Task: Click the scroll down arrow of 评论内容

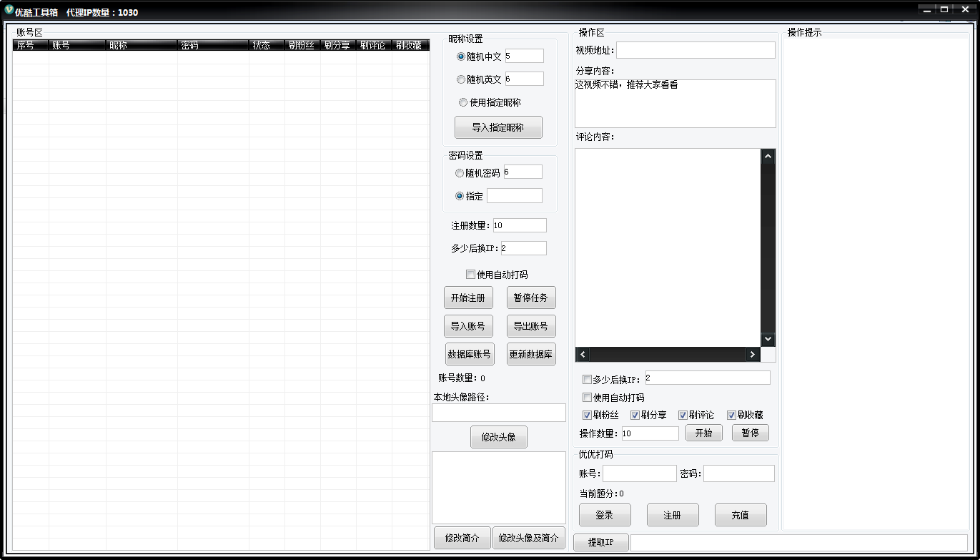Action: [x=768, y=339]
